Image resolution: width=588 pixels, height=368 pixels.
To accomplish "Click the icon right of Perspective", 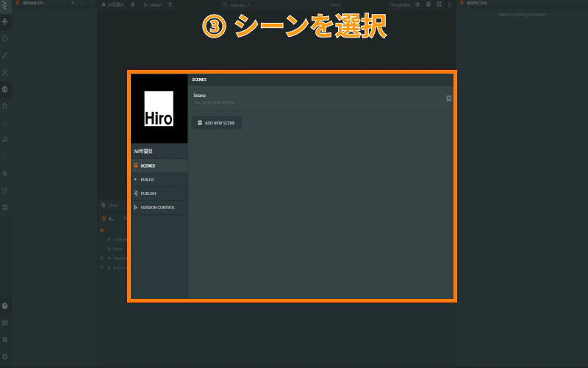I will 417,5.
